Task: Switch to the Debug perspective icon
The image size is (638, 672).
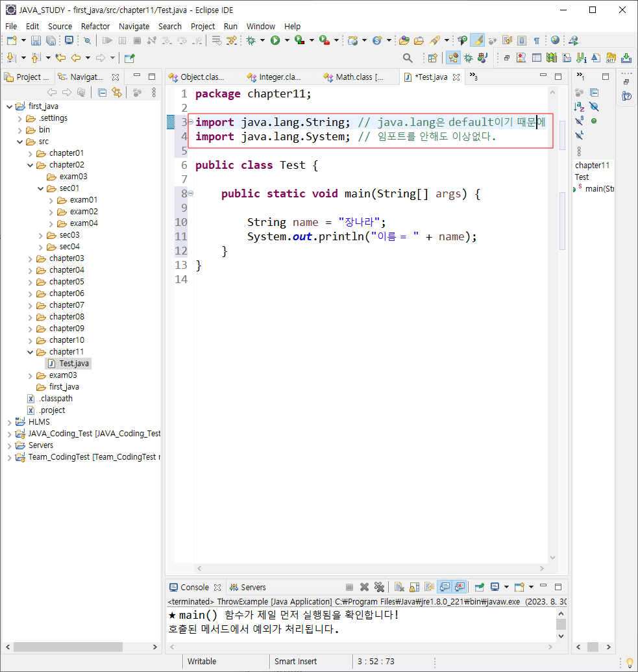Action: (x=469, y=58)
